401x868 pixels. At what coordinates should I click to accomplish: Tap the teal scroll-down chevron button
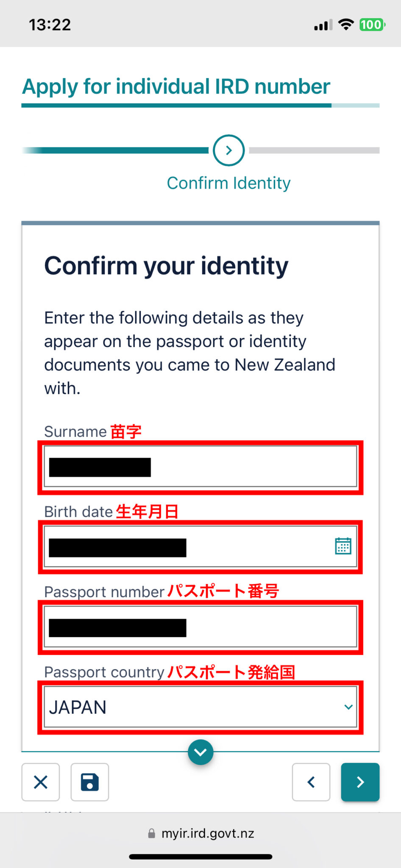200,752
